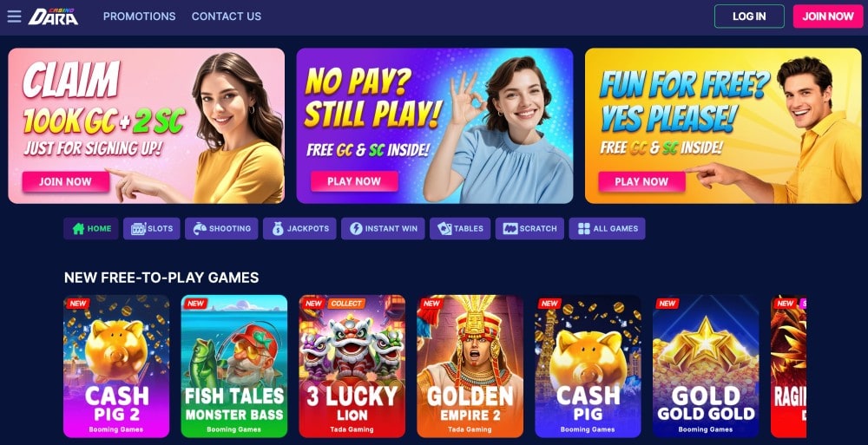Click Join Now on the Claim banner
Image resolution: width=868 pixels, height=445 pixels.
click(65, 181)
